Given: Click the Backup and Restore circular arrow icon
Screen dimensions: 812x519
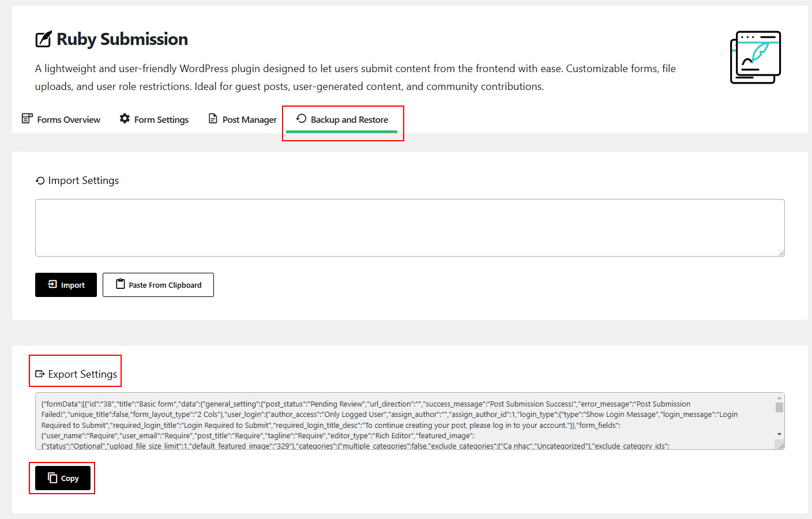Looking at the screenshot, I should 301,118.
